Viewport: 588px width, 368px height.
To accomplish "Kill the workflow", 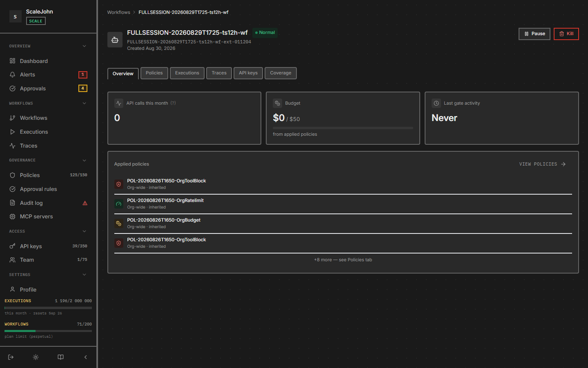I will pyautogui.click(x=566, y=34).
